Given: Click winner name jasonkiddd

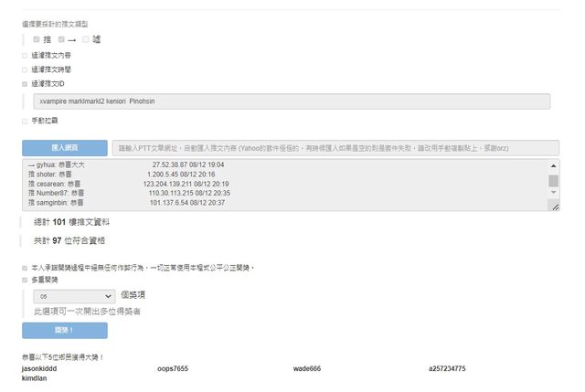Looking at the screenshot, I should coord(39,368).
